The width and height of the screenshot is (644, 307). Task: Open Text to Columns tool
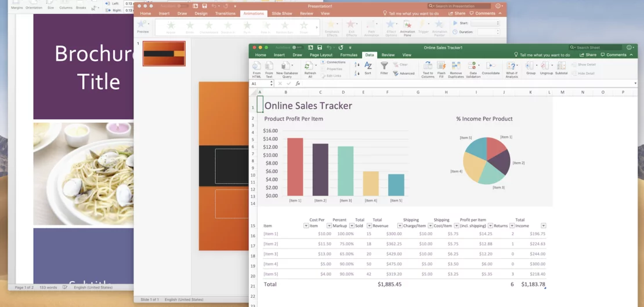[x=428, y=70]
